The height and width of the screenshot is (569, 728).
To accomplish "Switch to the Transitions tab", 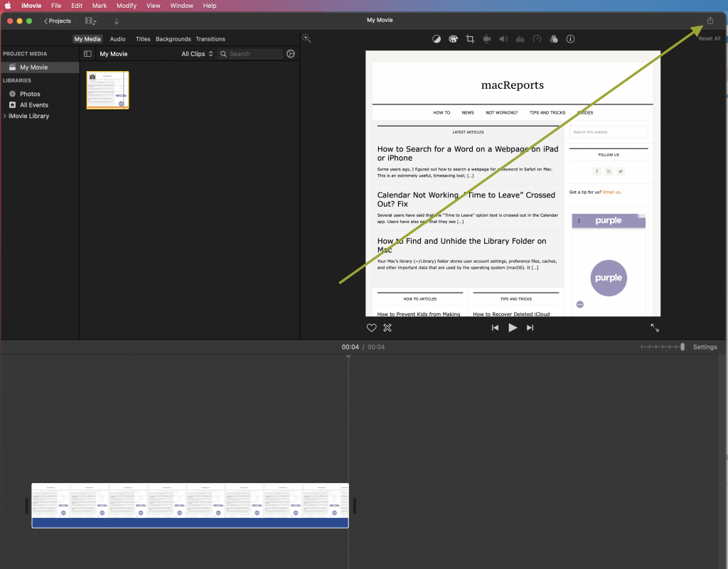I will click(210, 39).
